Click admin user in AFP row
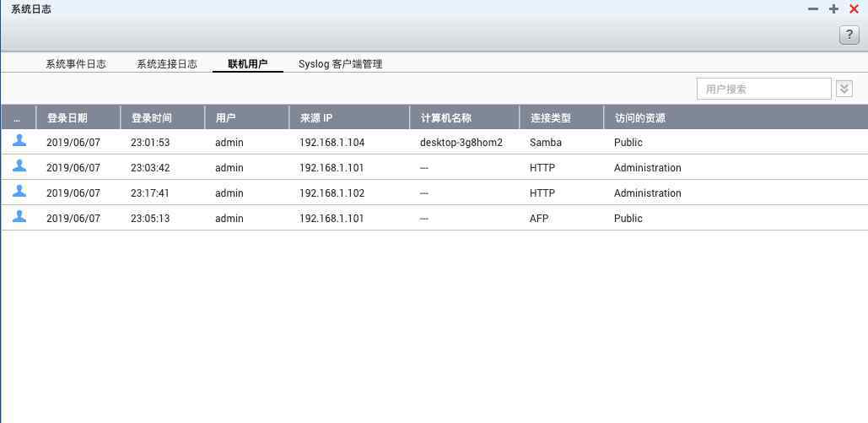This screenshot has height=423, width=868. 229,219
